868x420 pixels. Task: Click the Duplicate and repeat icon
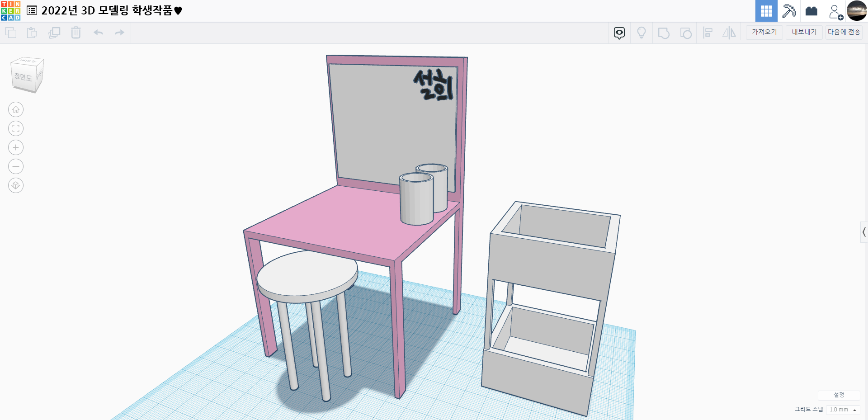pyautogui.click(x=54, y=33)
